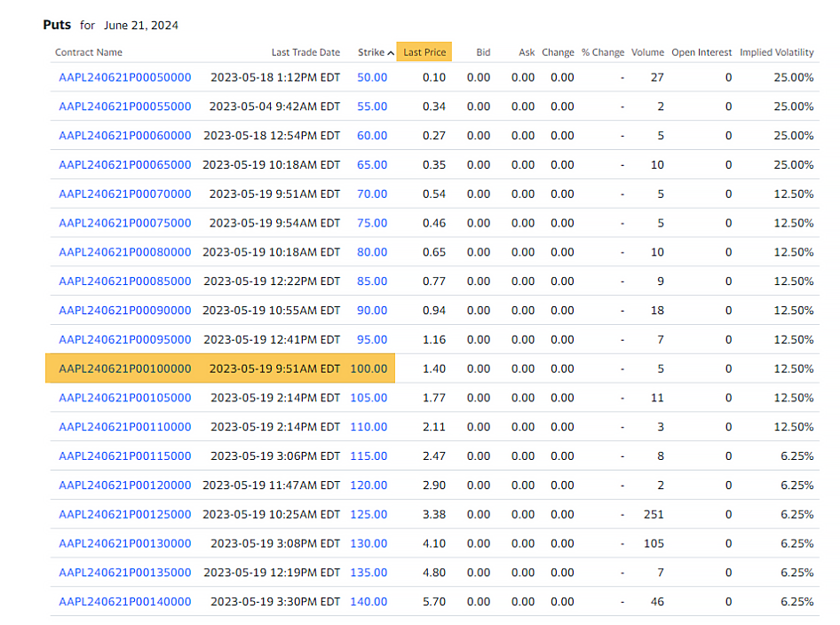Viewport: 840px width, 625px height.
Task: Select the volume value 46
Action: pos(657,601)
